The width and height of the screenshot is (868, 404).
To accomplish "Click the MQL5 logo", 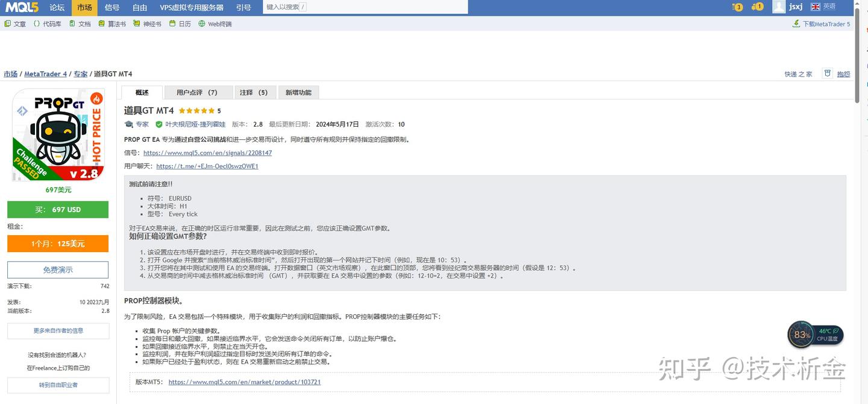I will pos(20,7).
